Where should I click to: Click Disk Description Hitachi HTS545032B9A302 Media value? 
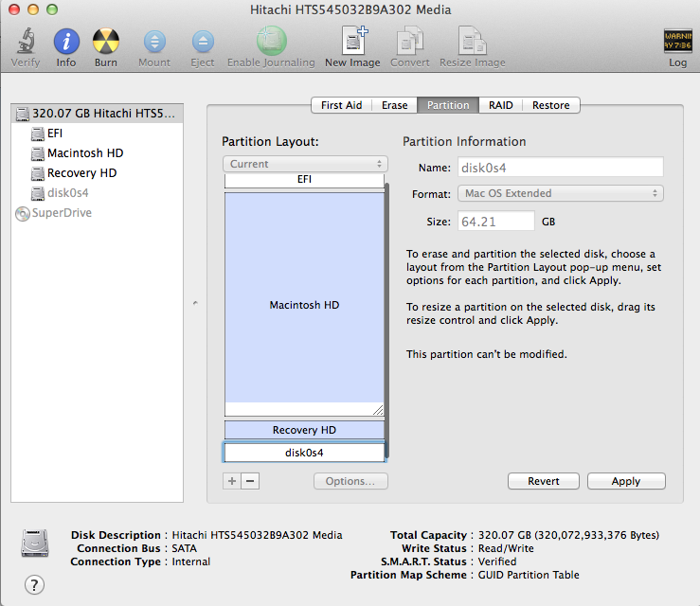coord(257,535)
